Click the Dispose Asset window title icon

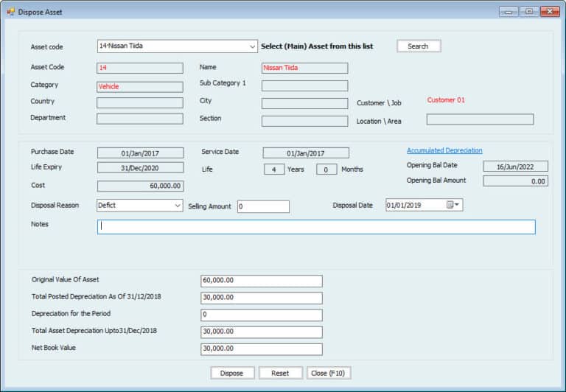click(x=10, y=12)
